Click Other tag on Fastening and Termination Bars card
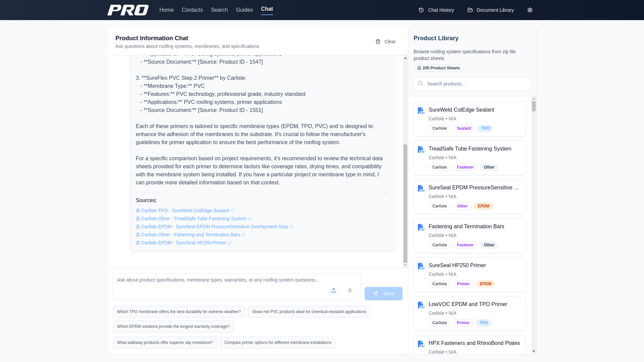 point(489,245)
